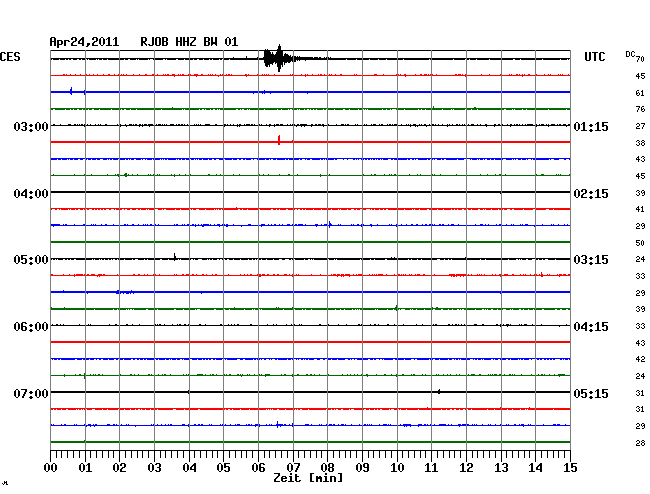Click the channel label HHZ
Viewport: 650px width, 494px height.
pos(186,42)
